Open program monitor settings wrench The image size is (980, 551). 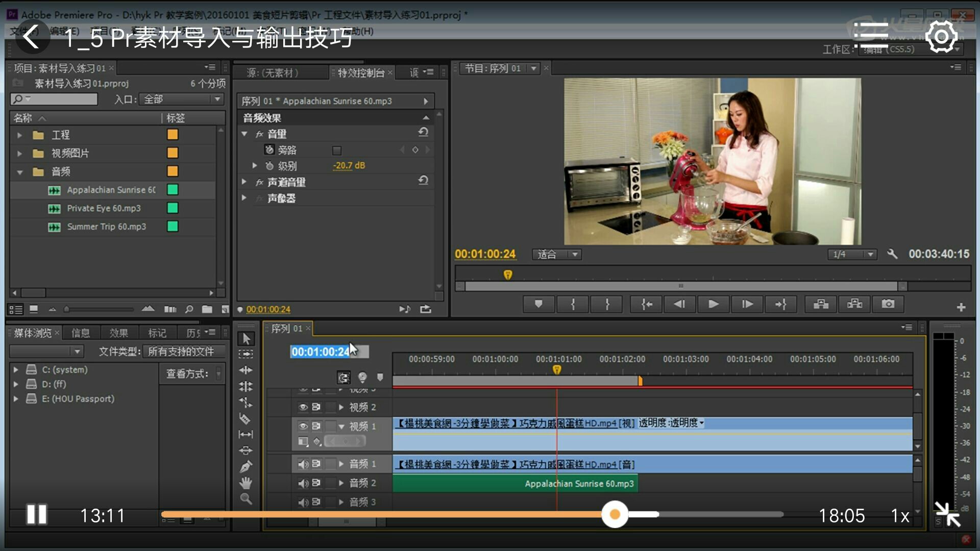(892, 254)
